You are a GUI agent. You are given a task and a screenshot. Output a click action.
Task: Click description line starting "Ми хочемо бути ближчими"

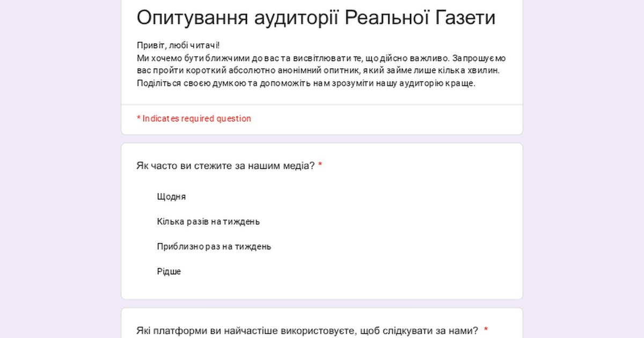pyautogui.click(x=321, y=58)
